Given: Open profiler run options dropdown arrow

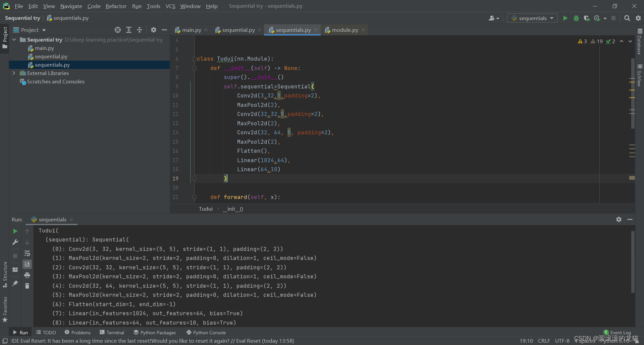Looking at the screenshot, I should click(x=605, y=18).
